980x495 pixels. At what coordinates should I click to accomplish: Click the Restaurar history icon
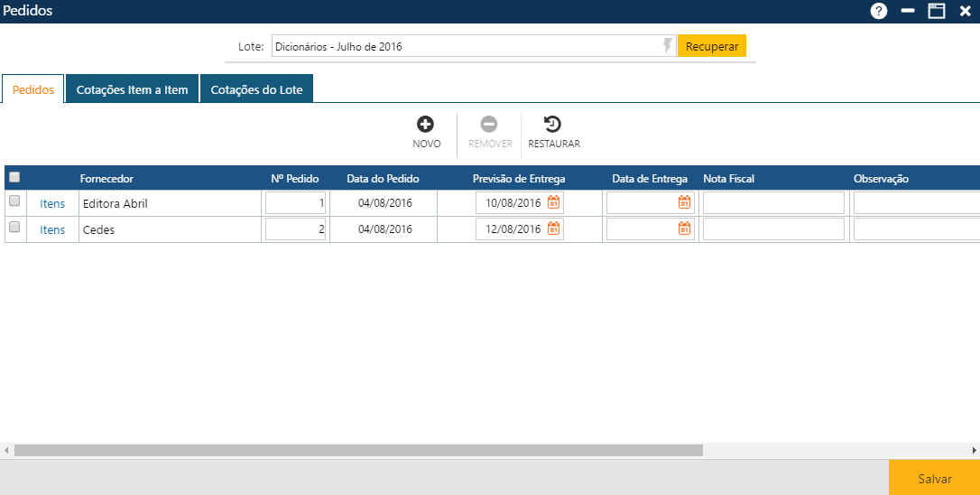(x=553, y=125)
